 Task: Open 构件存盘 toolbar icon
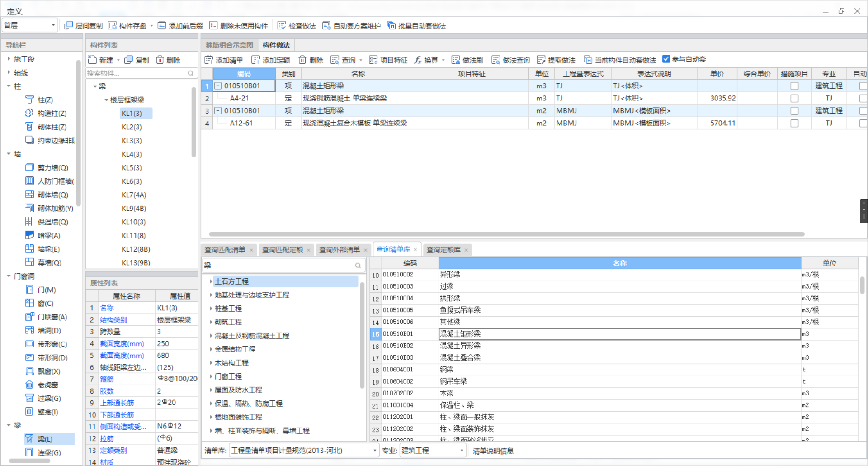point(112,25)
